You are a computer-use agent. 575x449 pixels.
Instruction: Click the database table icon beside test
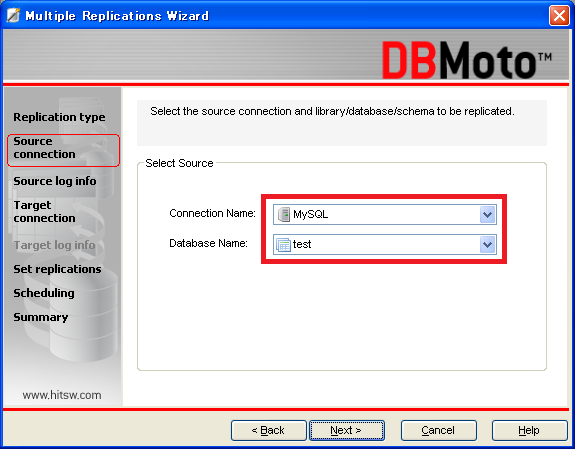click(283, 244)
